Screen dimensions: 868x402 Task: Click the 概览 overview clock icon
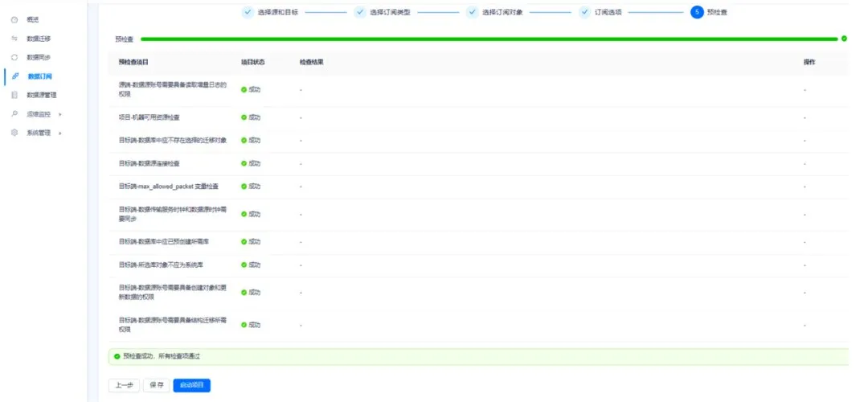tap(14, 19)
